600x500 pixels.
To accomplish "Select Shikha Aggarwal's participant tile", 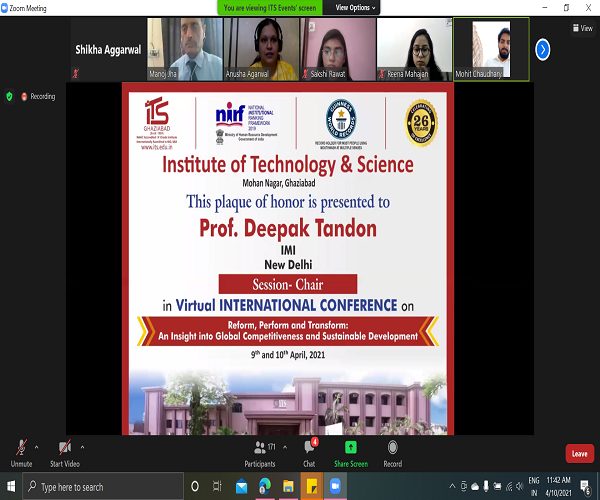I will coord(108,49).
